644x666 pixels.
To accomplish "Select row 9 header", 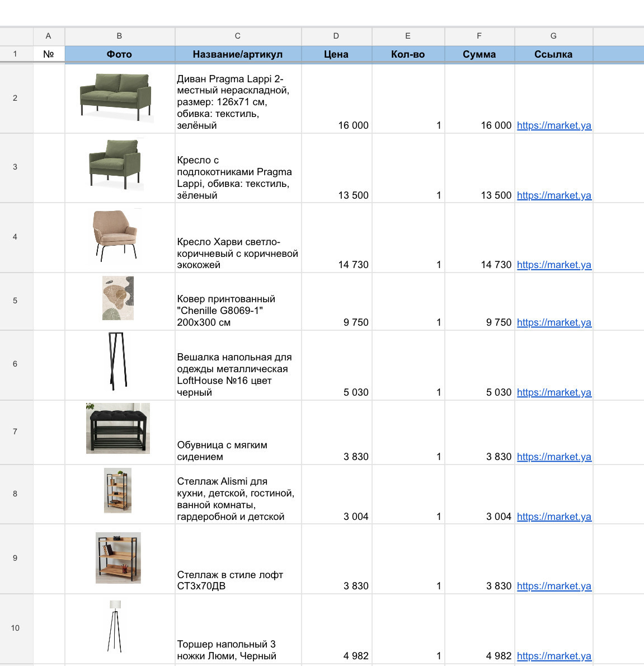I will click(x=17, y=558).
